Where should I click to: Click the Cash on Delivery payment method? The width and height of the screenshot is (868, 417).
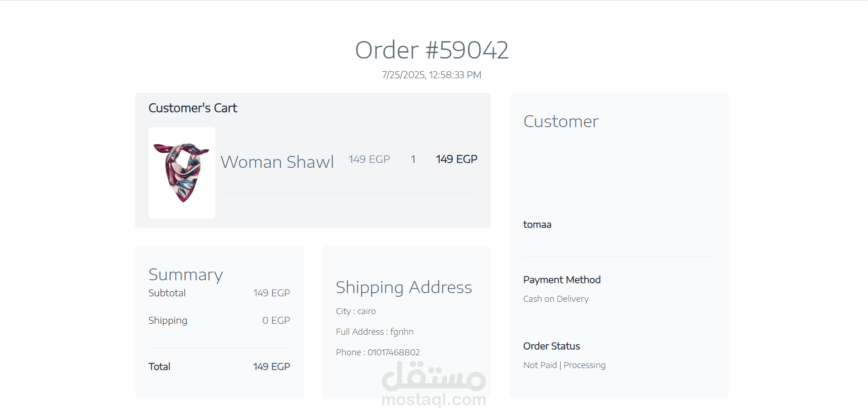coord(556,299)
